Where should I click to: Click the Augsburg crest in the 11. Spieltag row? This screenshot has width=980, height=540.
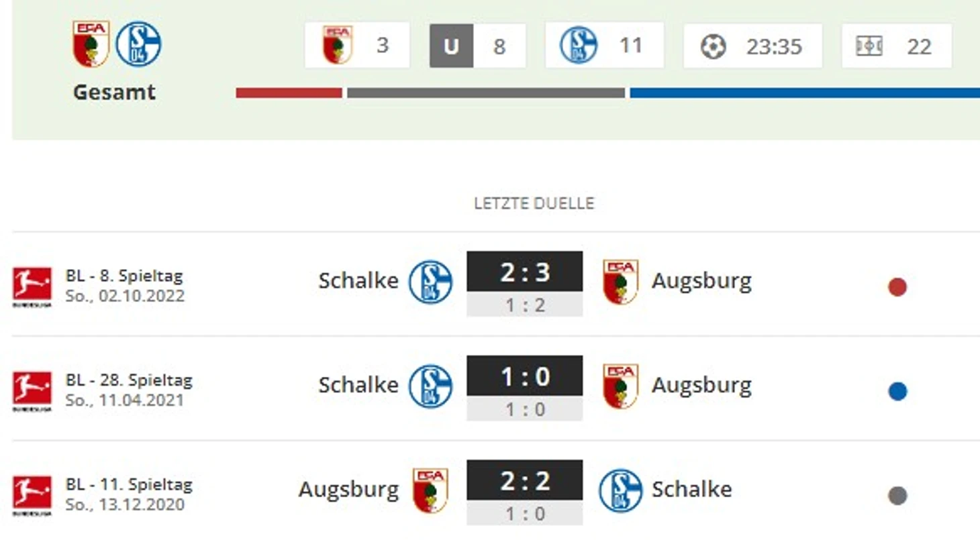430,490
